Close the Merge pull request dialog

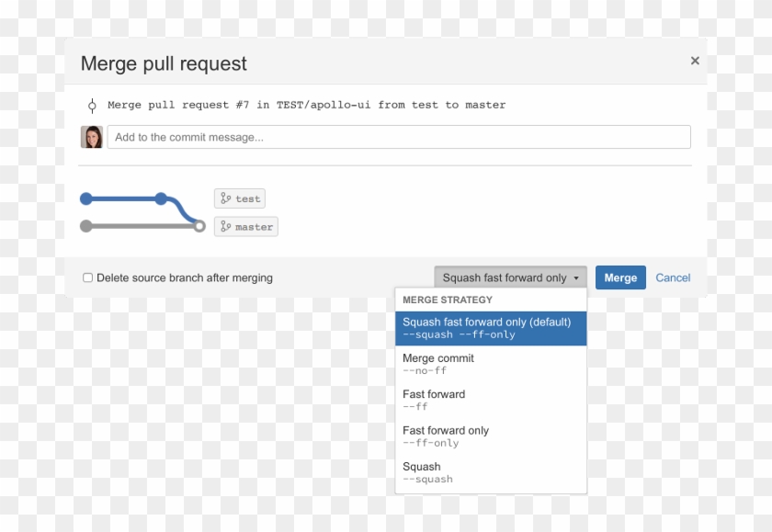click(x=695, y=61)
